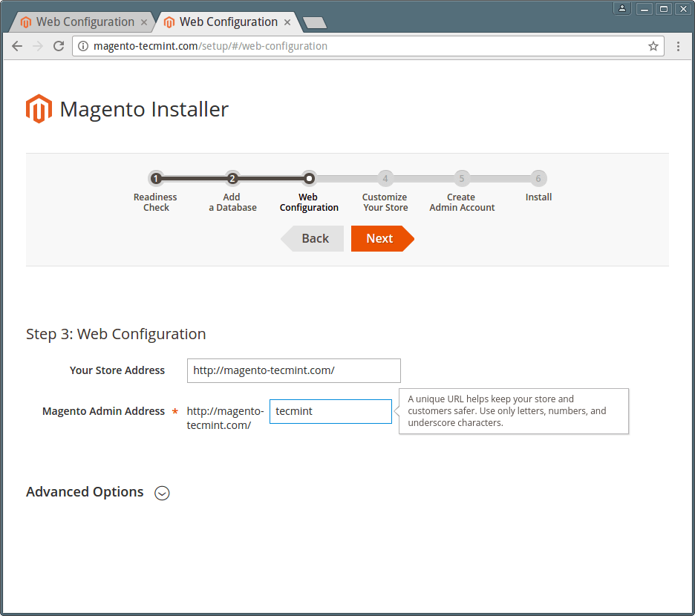695x616 pixels.
Task: Click the current Web Configuration step marker
Action: [309, 179]
